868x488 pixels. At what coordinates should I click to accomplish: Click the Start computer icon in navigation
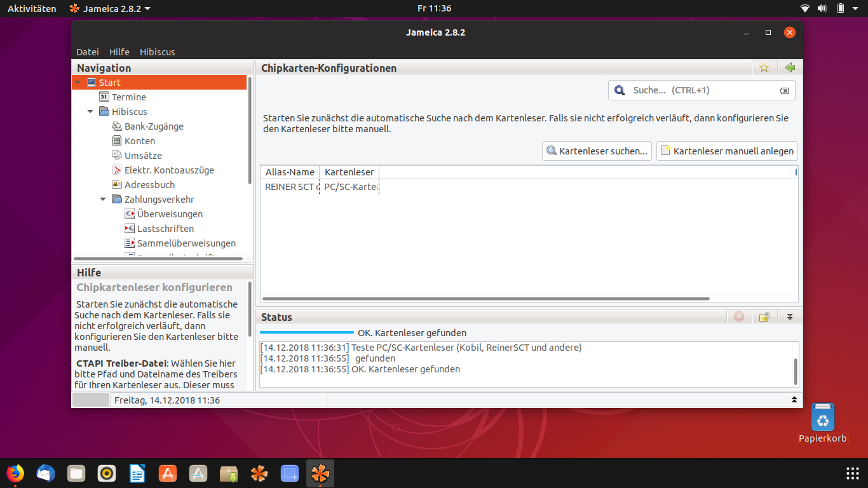[x=92, y=83]
